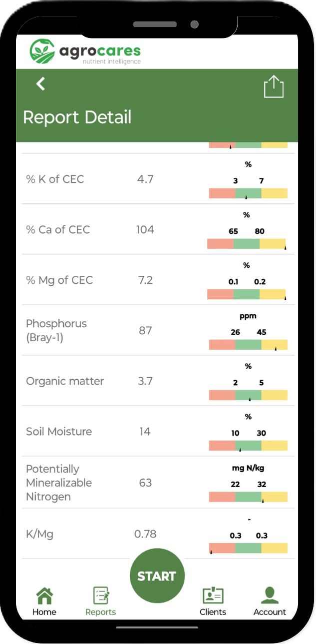
Task: Click the % Ca of CEC range bar
Action: 247,244
